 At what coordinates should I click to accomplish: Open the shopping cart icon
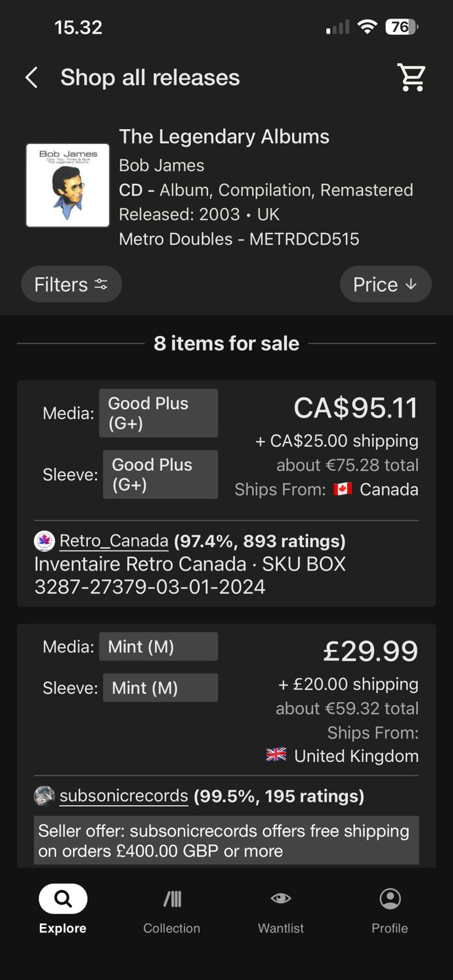coord(412,77)
